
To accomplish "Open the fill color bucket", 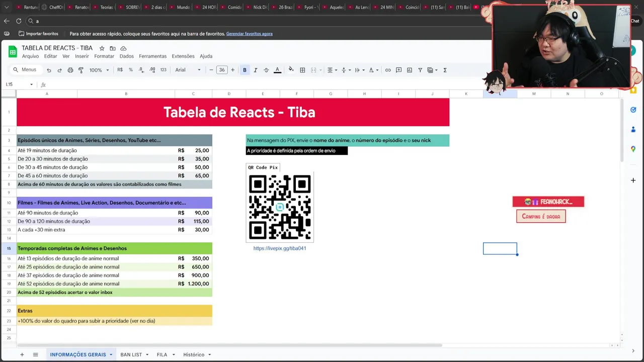I will 291,70.
